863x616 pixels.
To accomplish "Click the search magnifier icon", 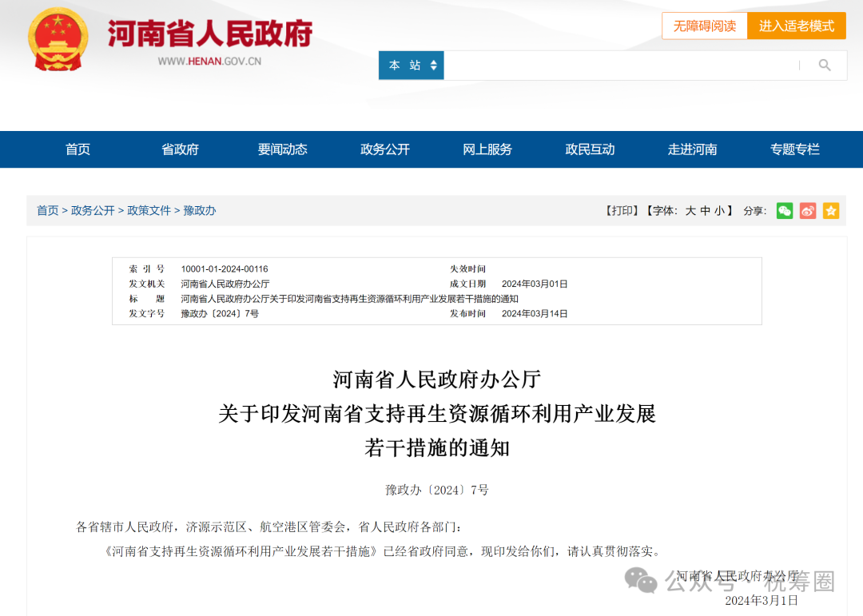I will tap(824, 66).
